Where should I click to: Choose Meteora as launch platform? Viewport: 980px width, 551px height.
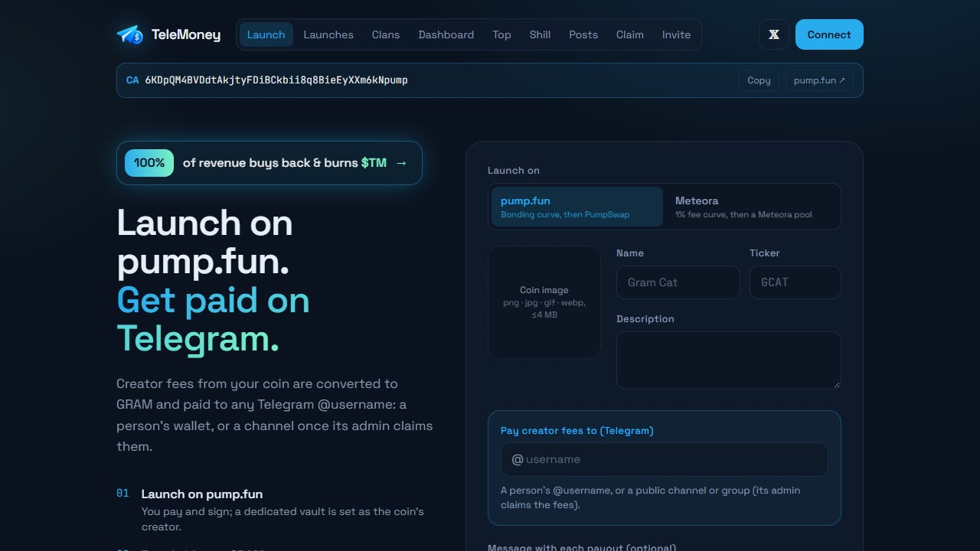coord(752,207)
